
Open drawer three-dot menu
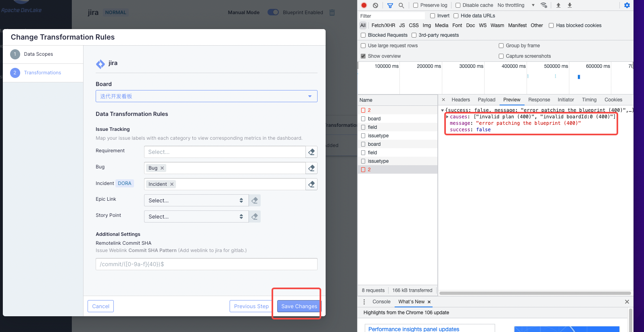(364, 302)
